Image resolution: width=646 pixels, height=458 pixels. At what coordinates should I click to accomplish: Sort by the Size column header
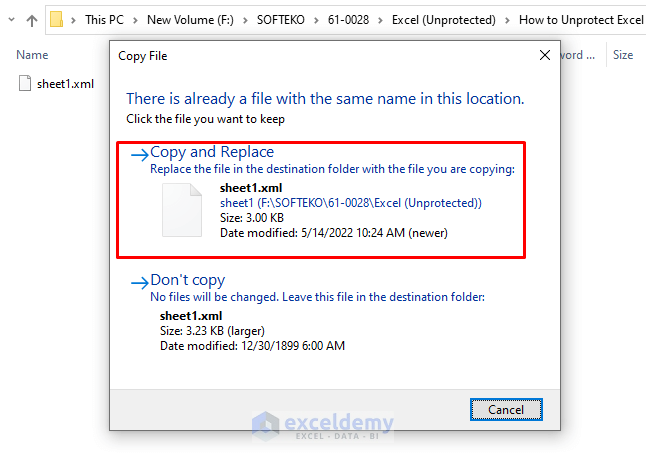(x=623, y=55)
